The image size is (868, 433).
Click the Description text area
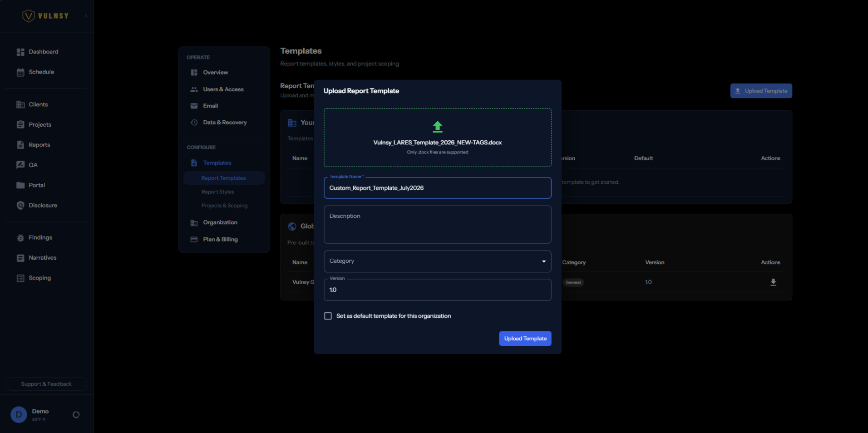438,225
